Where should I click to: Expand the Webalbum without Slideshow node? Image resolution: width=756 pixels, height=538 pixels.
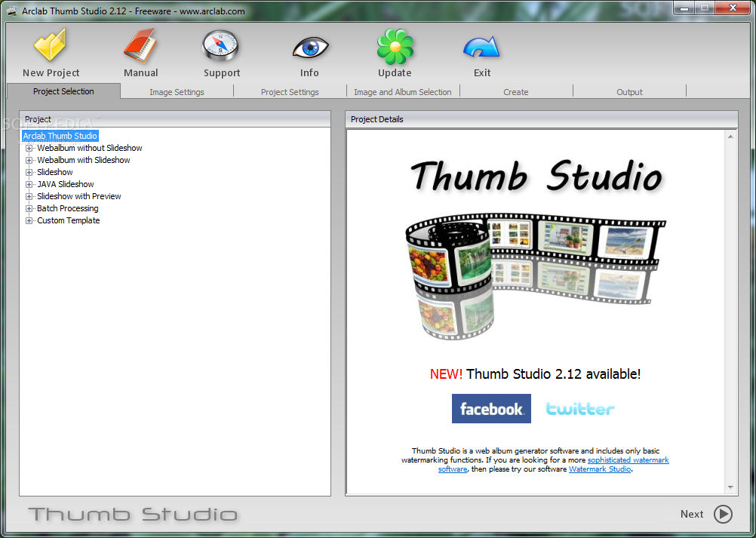tap(29, 148)
